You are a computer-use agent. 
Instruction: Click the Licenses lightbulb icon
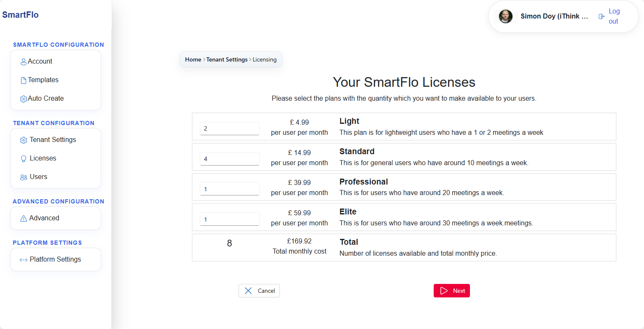pos(24,159)
